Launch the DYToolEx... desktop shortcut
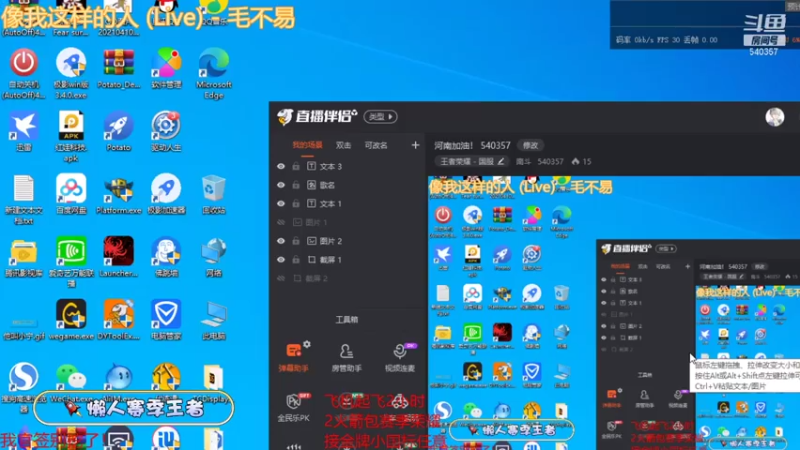 click(118, 320)
